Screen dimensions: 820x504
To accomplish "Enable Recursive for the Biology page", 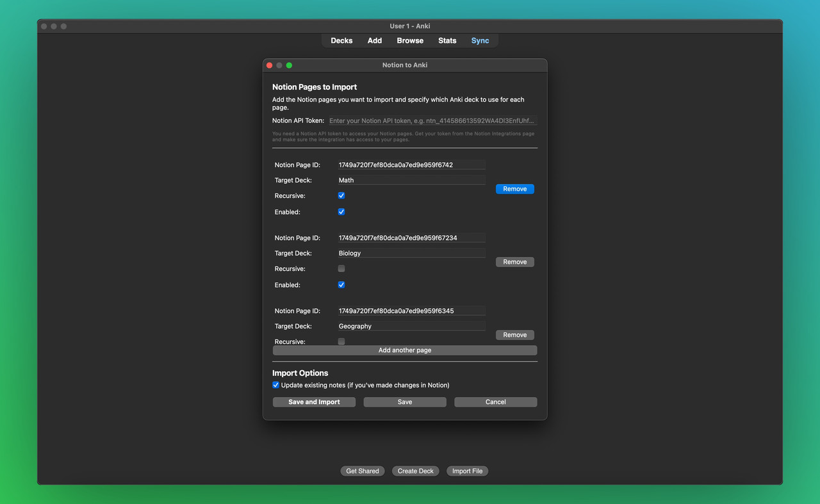I will [341, 268].
